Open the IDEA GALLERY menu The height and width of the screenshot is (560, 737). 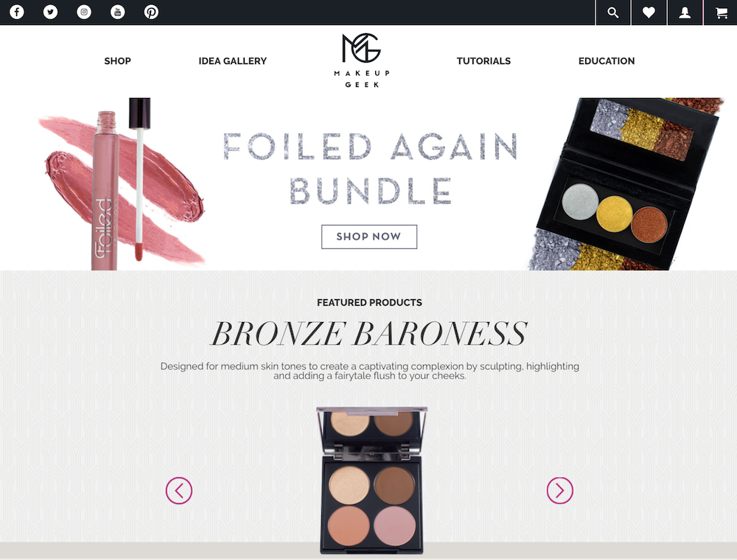point(233,61)
